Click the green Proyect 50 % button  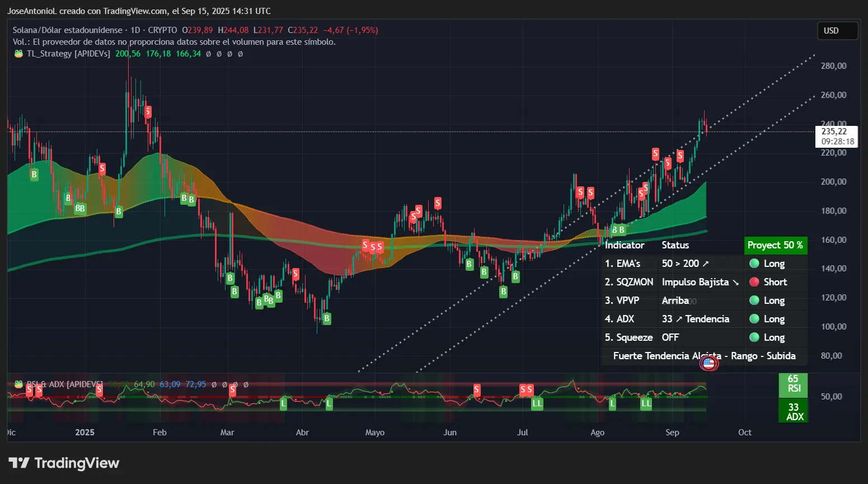point(776,245)
